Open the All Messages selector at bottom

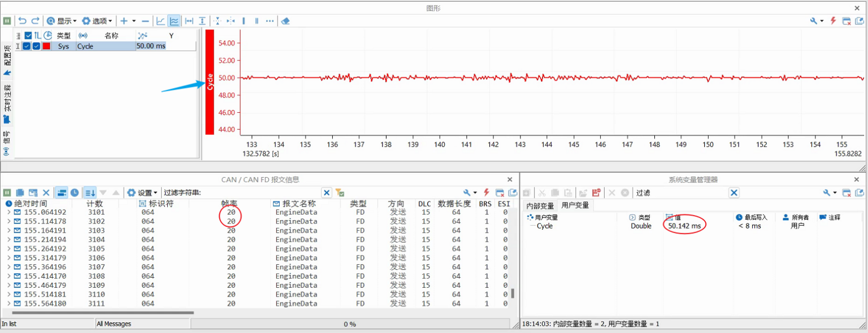click(141, 323)
